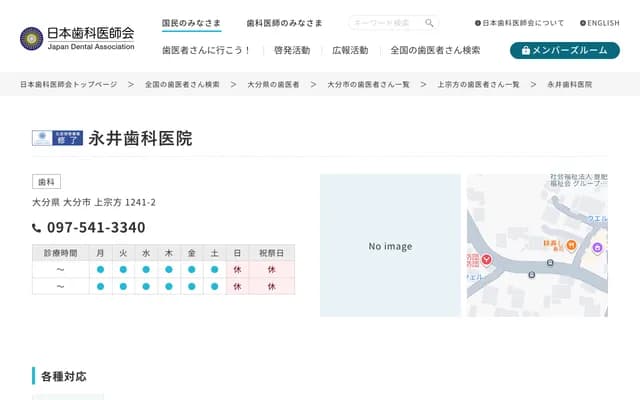
Task: Click the purple shop marker on map
Action: pos(598,247)
